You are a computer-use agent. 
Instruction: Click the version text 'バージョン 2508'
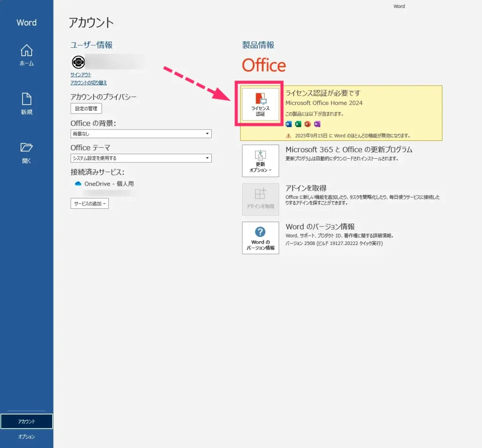[300, 244]
